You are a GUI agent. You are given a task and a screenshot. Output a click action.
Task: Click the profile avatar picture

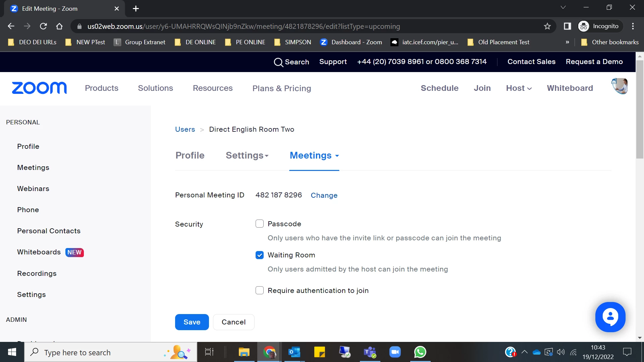620,86
